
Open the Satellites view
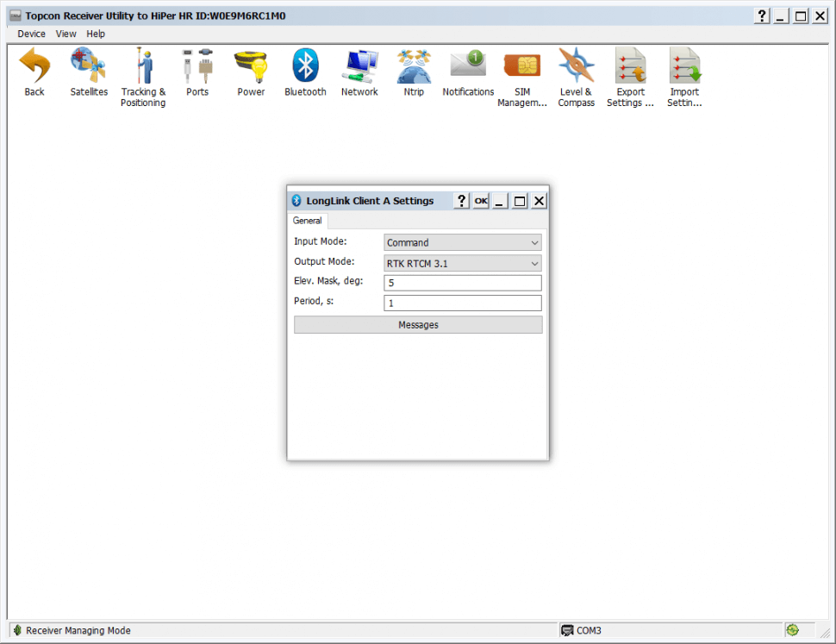89,72
